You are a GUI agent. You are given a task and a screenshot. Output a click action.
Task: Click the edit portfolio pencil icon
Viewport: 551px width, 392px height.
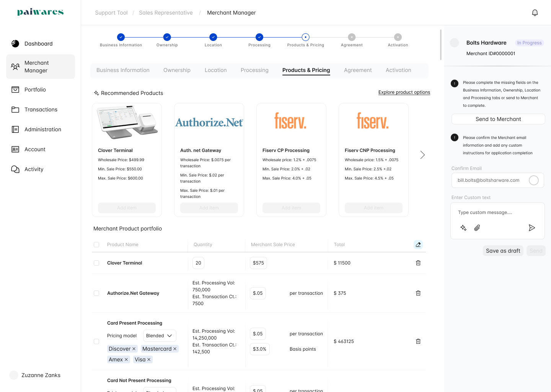[418, 245]
